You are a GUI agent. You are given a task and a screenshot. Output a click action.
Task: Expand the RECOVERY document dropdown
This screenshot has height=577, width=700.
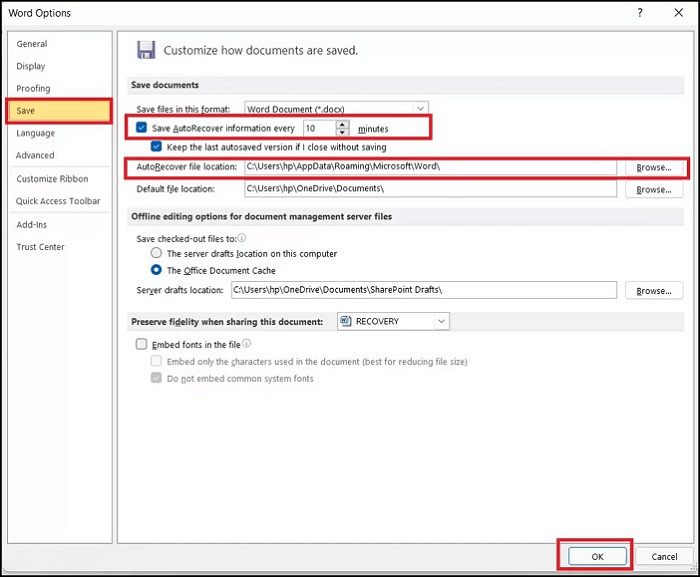[x=441, y=321]
